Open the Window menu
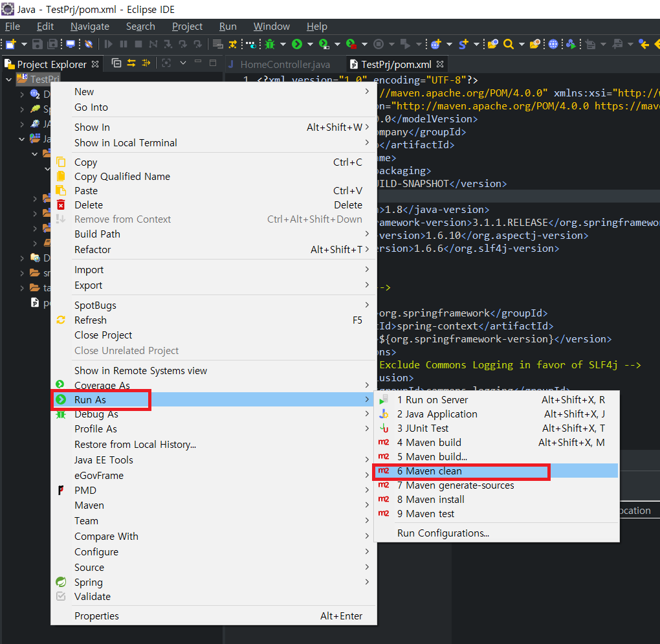Image resolution: width=660 pixels, height=644 pixels. 272,27
